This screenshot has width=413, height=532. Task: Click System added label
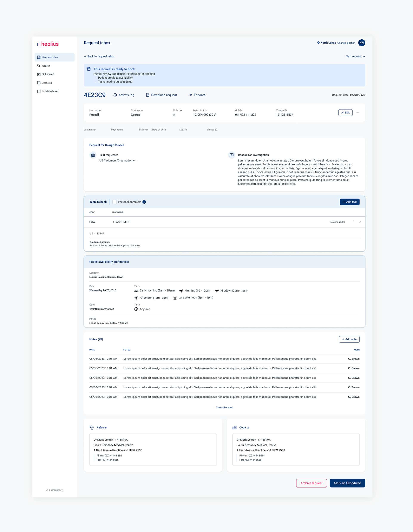337,222
